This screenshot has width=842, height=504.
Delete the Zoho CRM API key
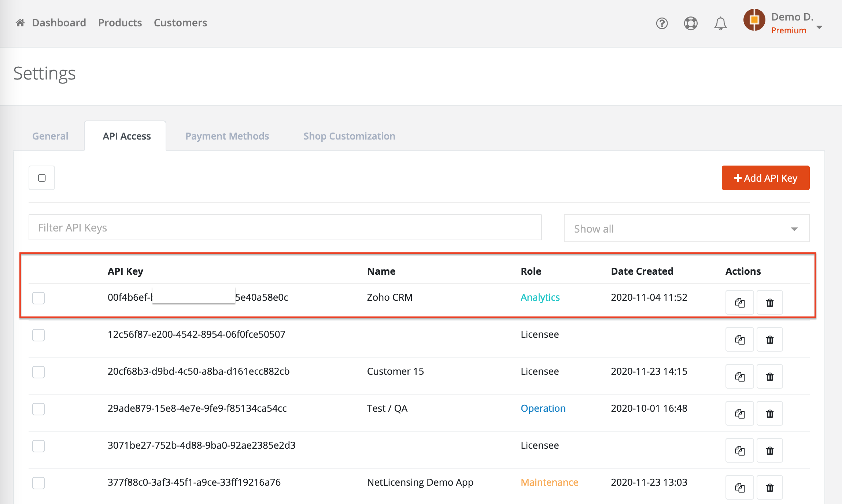pyautogui.click(x=770, y=303)
